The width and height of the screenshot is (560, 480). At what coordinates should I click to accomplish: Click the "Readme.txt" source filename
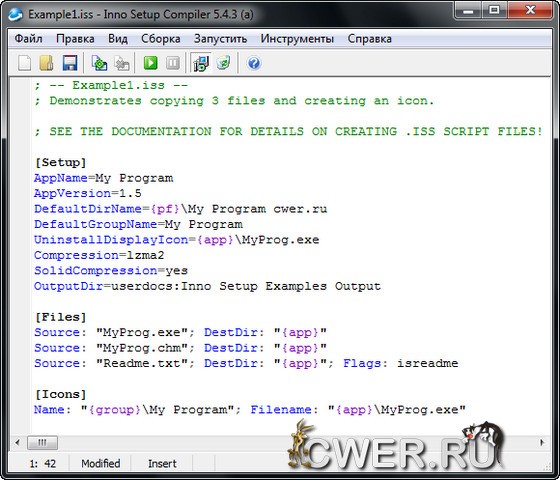pyautogui.click(x=142, y=363)
